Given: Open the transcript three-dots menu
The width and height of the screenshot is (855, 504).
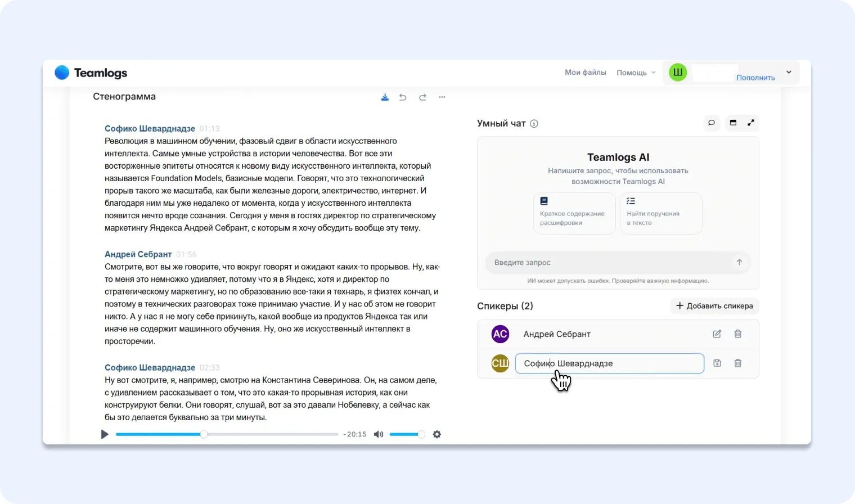Looking at the screenshot, I should point(442,97).
